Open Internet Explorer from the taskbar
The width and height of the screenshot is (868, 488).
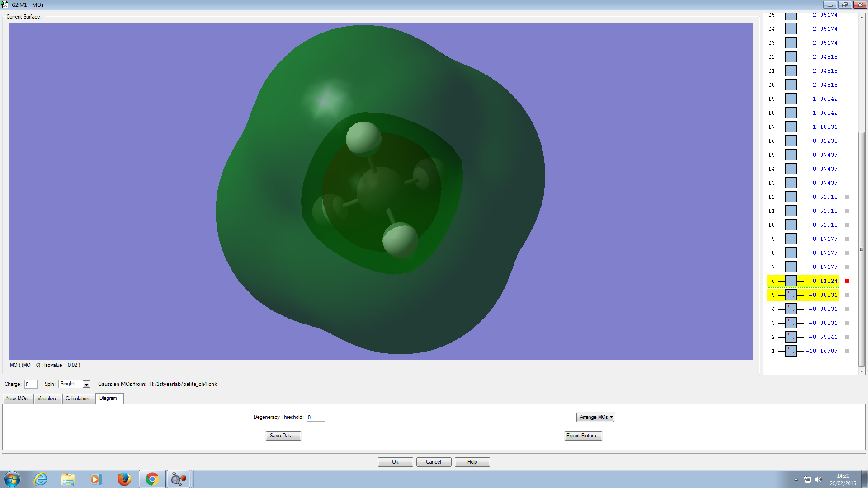[40, 479]
